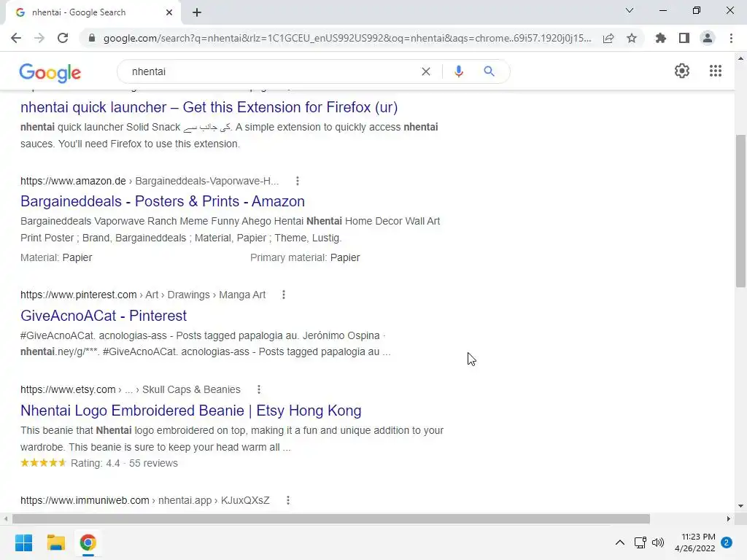The image size is (747, 560).
Task: Open options for the Pinterest result
Action: point(284,295)
